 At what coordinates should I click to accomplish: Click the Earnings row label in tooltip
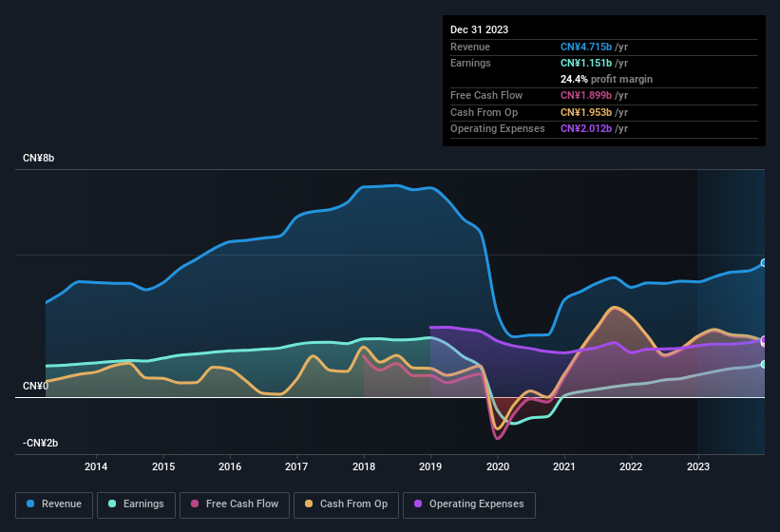click(x=470, y=63)
